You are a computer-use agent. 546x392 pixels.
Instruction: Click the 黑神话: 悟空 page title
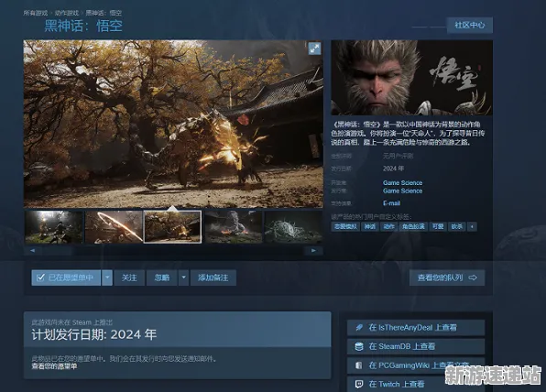coord(83,27)
